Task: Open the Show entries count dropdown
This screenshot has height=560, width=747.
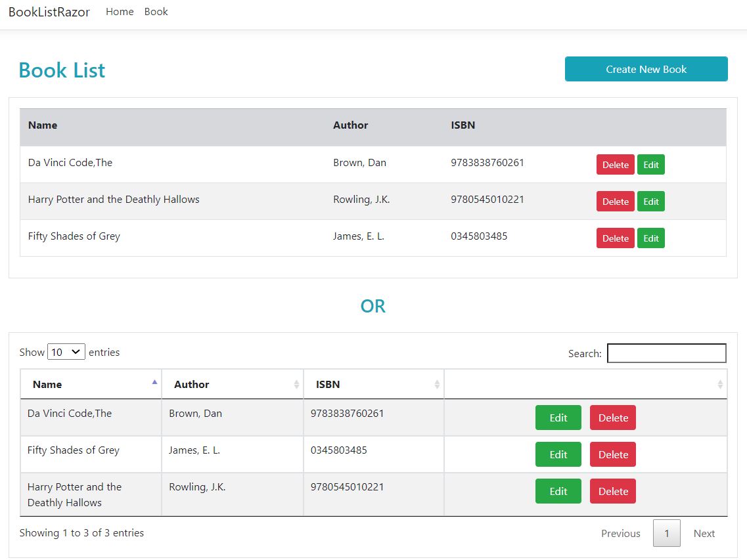Action: pyautogui.click(x=66, y=352)
